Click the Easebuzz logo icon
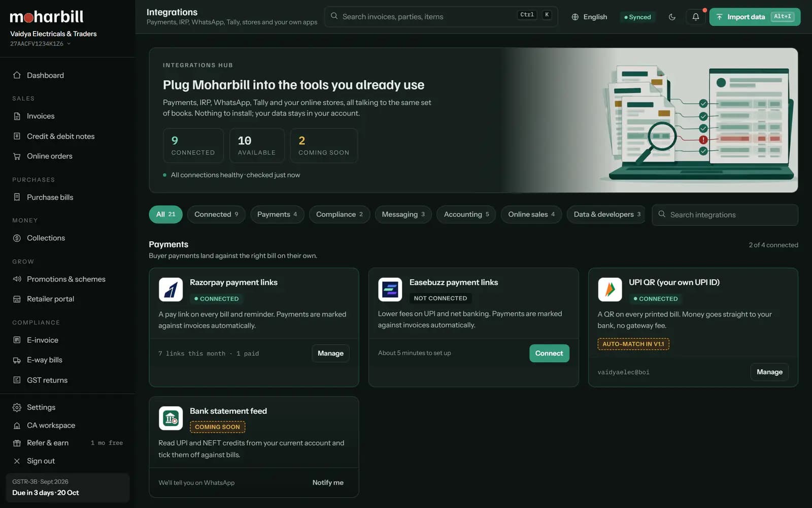812x508 pixels. [390, 290]
